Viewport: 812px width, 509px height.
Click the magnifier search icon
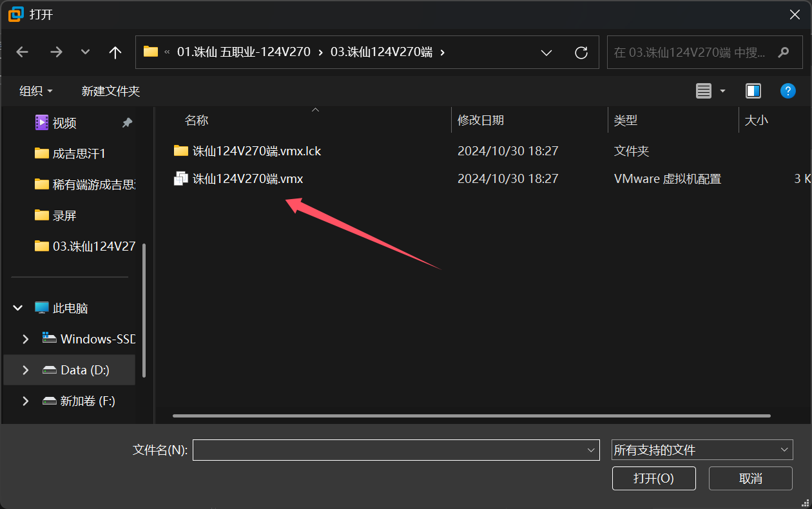tap(782, 52)
